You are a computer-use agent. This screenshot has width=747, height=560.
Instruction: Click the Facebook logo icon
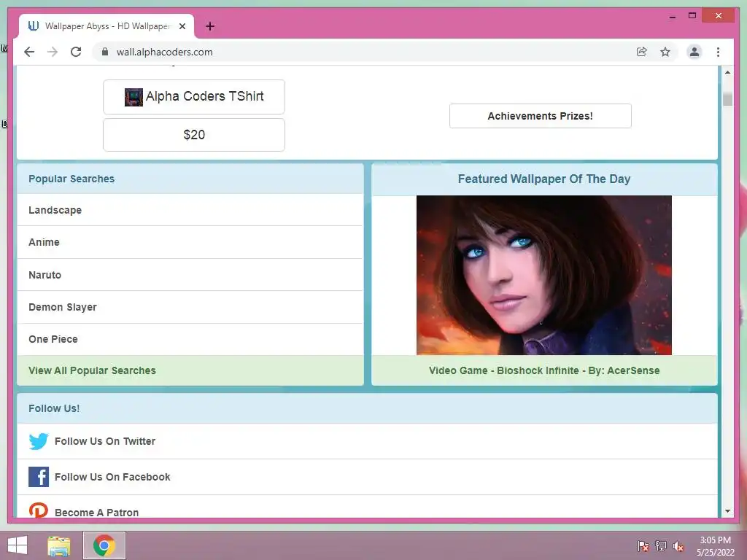[39, 477]
